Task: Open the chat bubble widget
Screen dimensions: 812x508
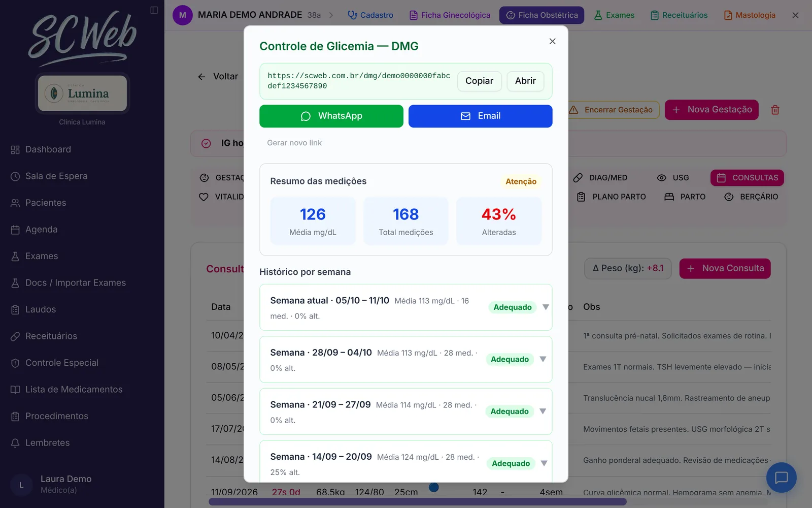Action: pyautogui.click(x=781, y=478)
